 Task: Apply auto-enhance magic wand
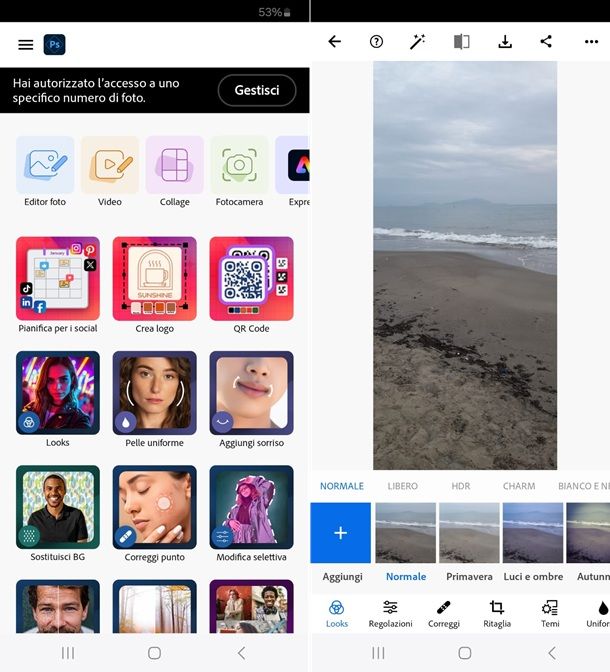click(418, 42)
